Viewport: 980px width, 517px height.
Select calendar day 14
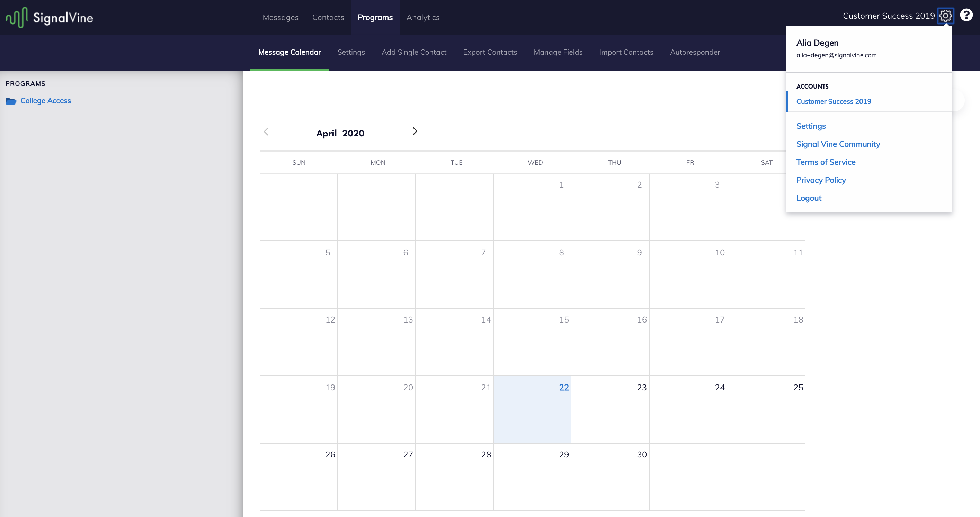[x=454, y=342]
